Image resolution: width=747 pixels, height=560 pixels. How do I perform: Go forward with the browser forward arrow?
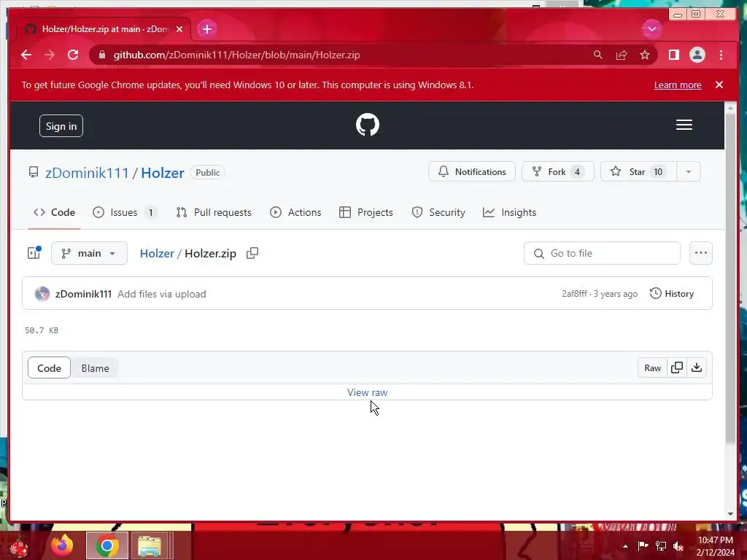[50, 55]
